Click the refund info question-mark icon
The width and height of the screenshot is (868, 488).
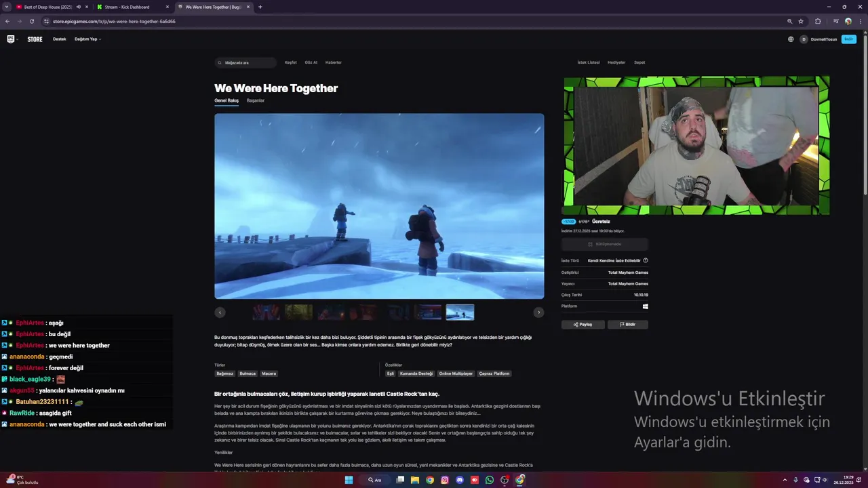click(x=646, y=260)
